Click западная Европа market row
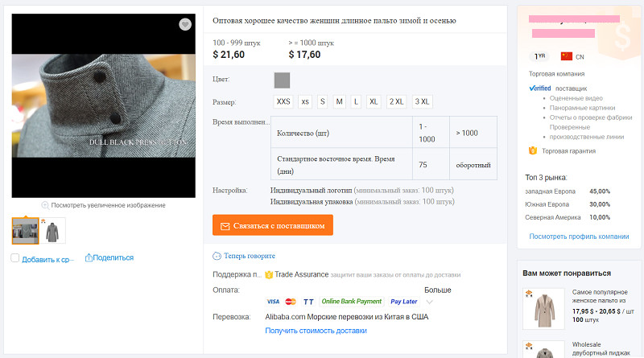The width and height of the screenshot is (644, 358). pyautogui.click(x=568, y=191)
